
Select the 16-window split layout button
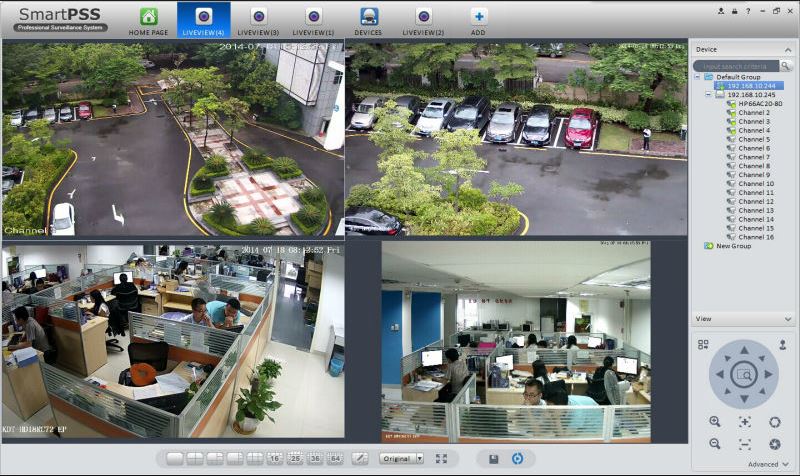274,458
